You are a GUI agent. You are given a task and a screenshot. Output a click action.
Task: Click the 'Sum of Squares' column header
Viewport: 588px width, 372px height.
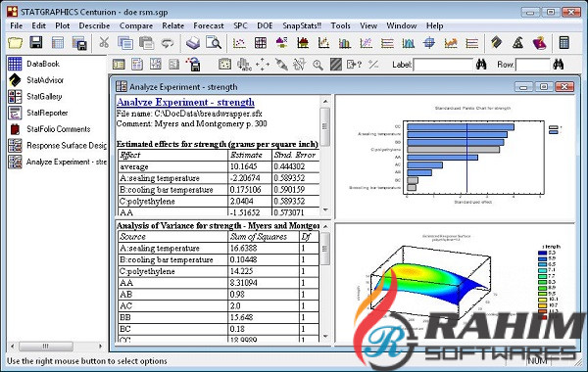point(259,237)
